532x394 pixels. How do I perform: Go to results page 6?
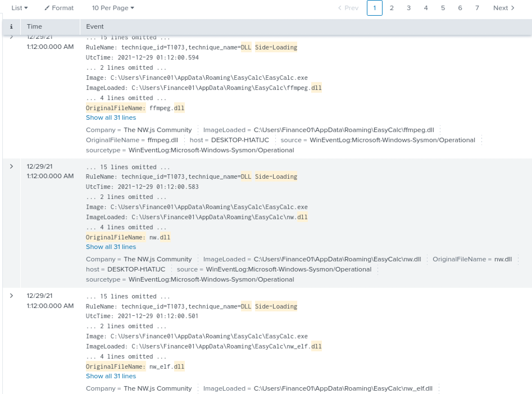[x=460, y=8]
